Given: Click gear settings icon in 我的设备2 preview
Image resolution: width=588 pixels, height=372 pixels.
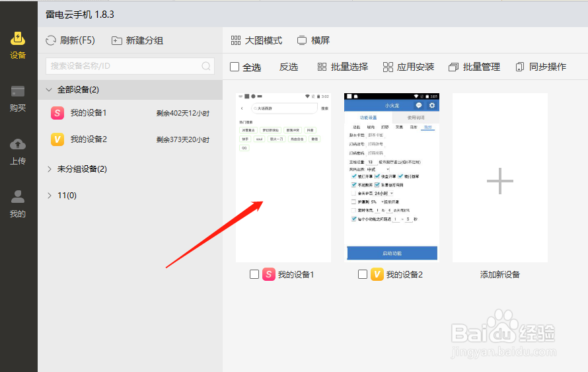Looking at the screenshot, I should [x=432, y=106].
